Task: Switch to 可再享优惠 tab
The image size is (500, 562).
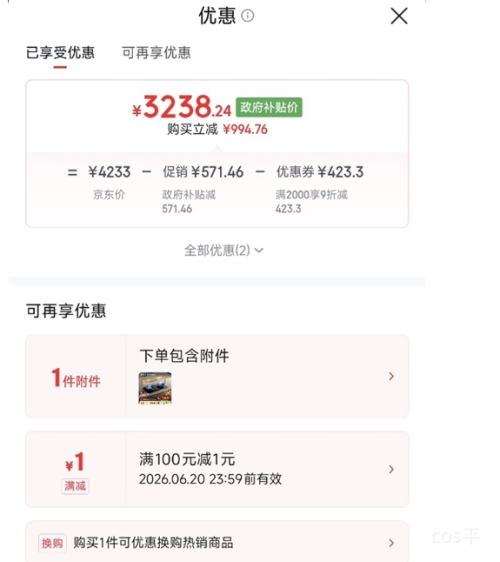Action: 156,53
